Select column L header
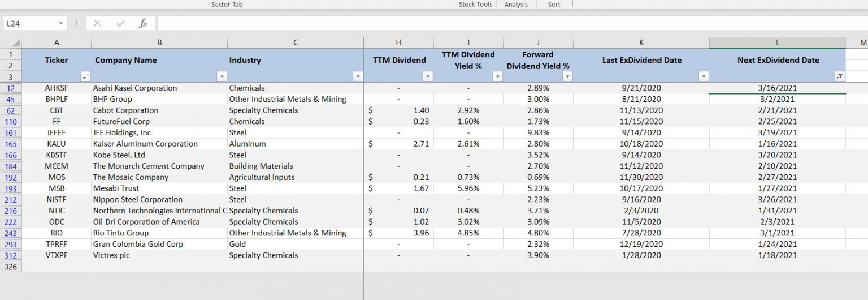This screenshot has width=868, height=300. point(778,42)
